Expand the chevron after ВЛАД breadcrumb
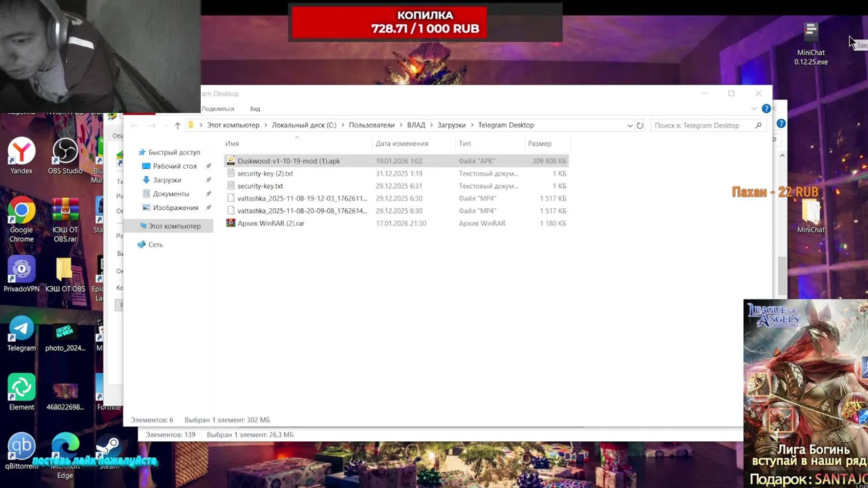868x488 pixels. tap(431, 125)
